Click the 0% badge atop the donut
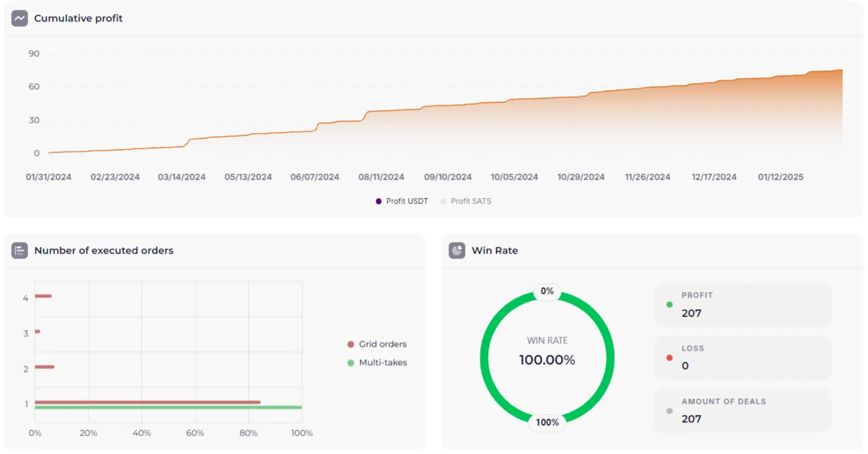Viewport: 868px width, 454px height. [x=547, y=291]
